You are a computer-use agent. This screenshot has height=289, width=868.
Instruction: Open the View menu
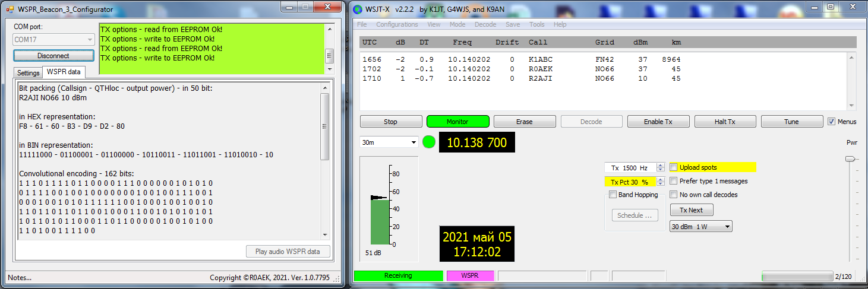(434, 24)
